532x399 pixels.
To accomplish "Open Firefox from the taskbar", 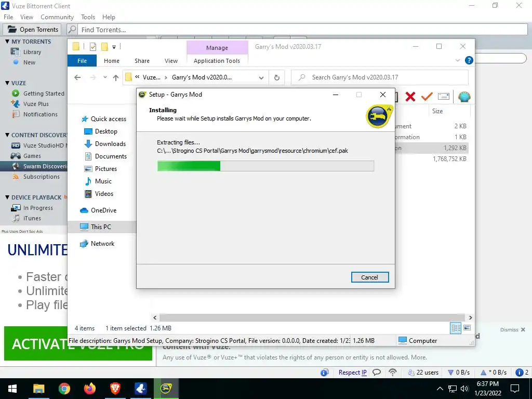I will point(89,389).
